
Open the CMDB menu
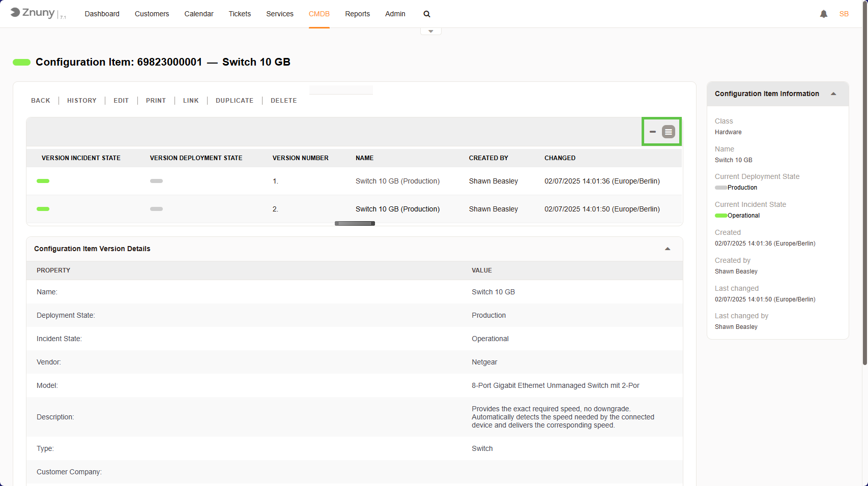pos(319,14)
